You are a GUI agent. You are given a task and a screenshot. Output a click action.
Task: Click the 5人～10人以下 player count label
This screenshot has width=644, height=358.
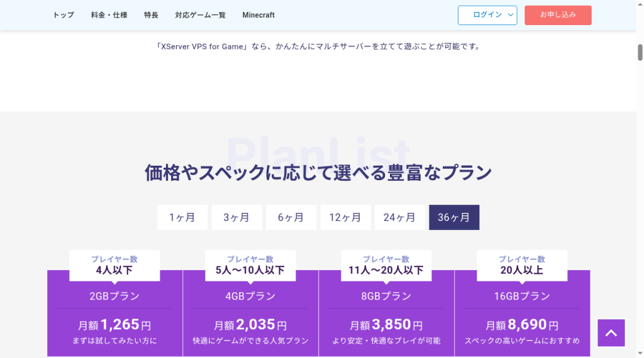click(x=250, y=270)
